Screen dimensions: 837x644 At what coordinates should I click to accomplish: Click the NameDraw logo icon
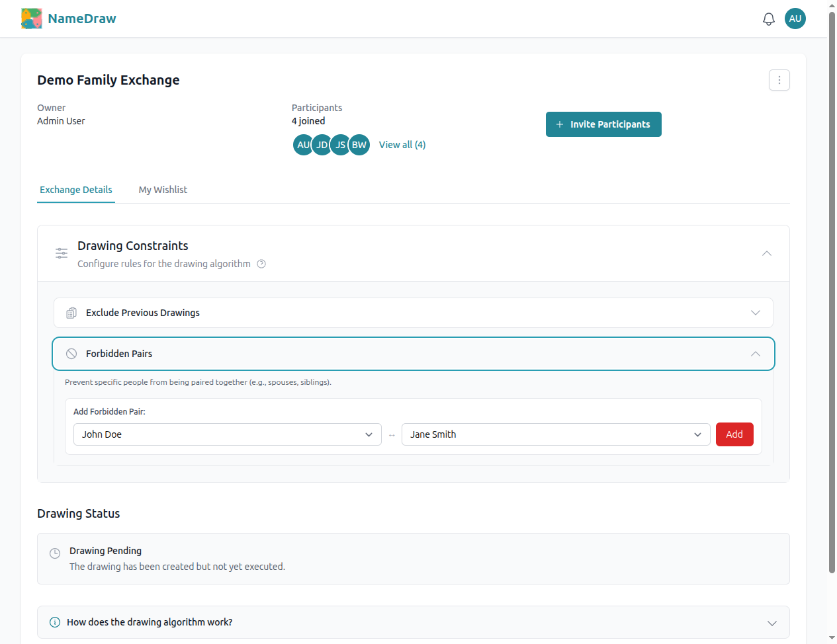(31, 19)
